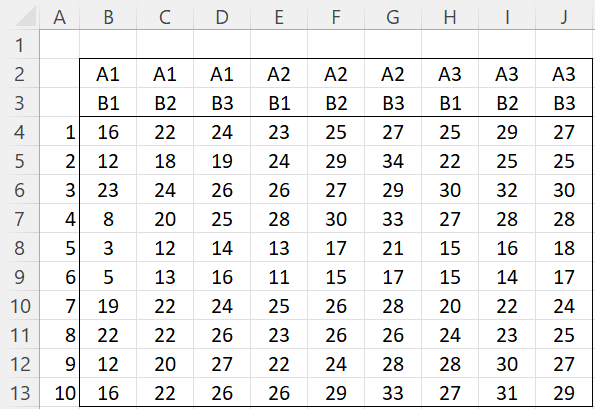Click cell B7 with value 8
The height and width of the screenshot is (409, 595).
(108, 219)
